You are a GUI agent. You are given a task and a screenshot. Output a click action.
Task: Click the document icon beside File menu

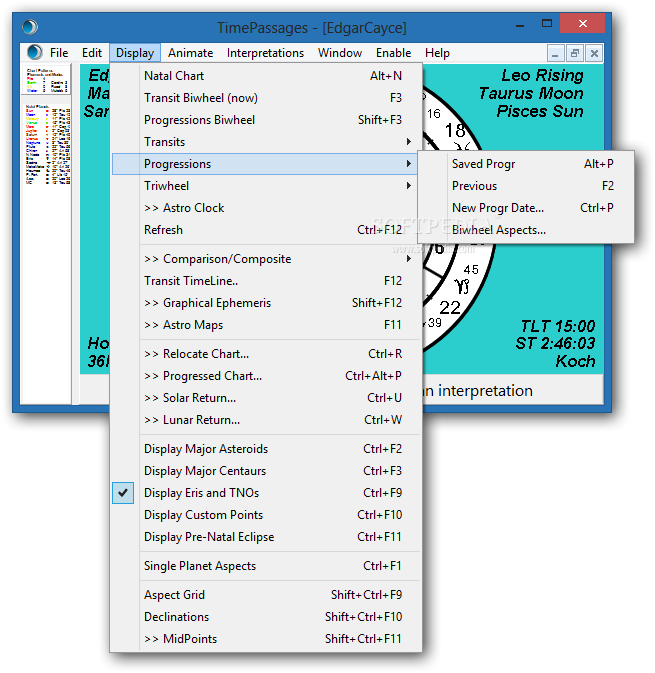coord(35,52)
